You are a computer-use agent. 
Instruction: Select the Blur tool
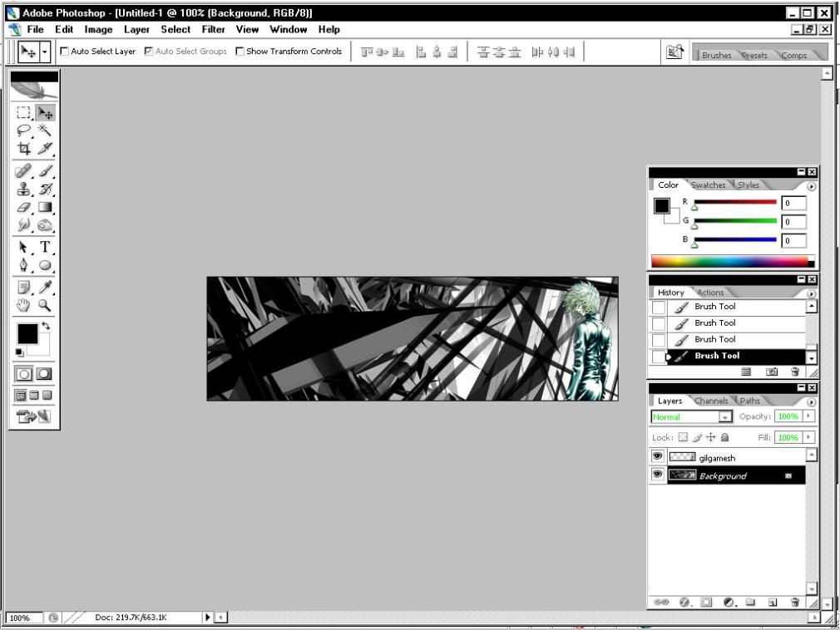23,225
